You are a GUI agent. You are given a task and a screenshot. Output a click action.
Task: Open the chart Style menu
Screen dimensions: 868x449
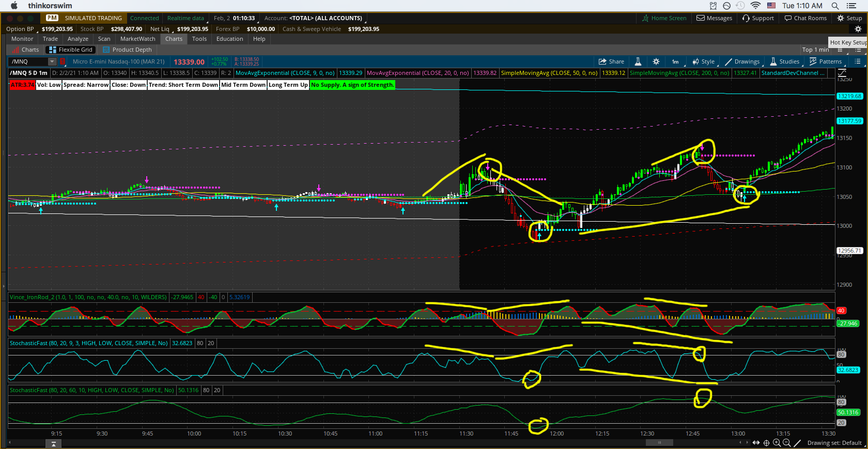point(704,61)
